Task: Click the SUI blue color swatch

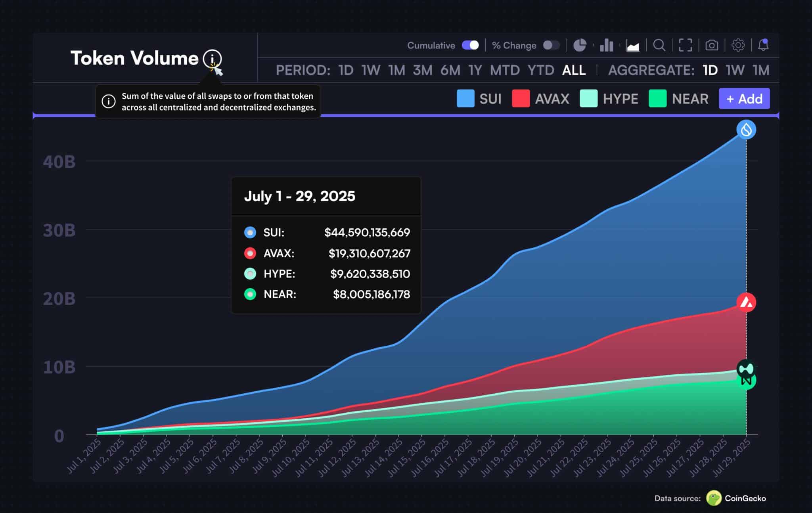Action: (x=465, y=99)
